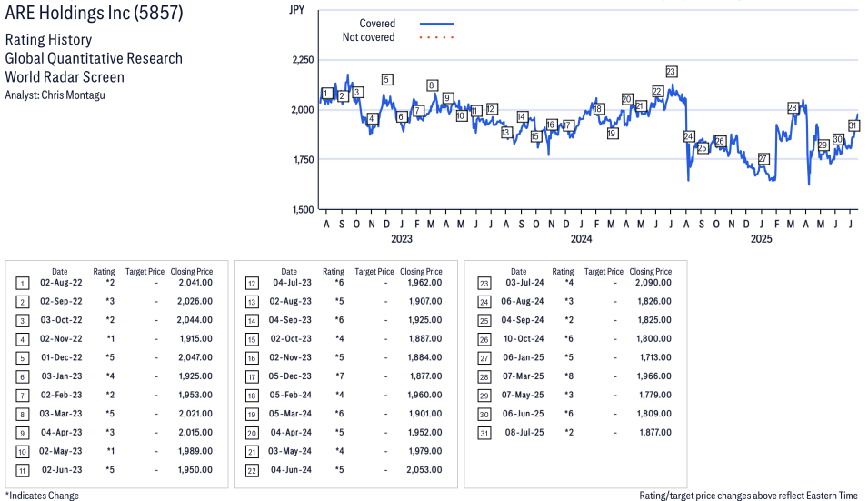
Task: Select date cell 01-Dec-22
Action: (x=62, y=357)
